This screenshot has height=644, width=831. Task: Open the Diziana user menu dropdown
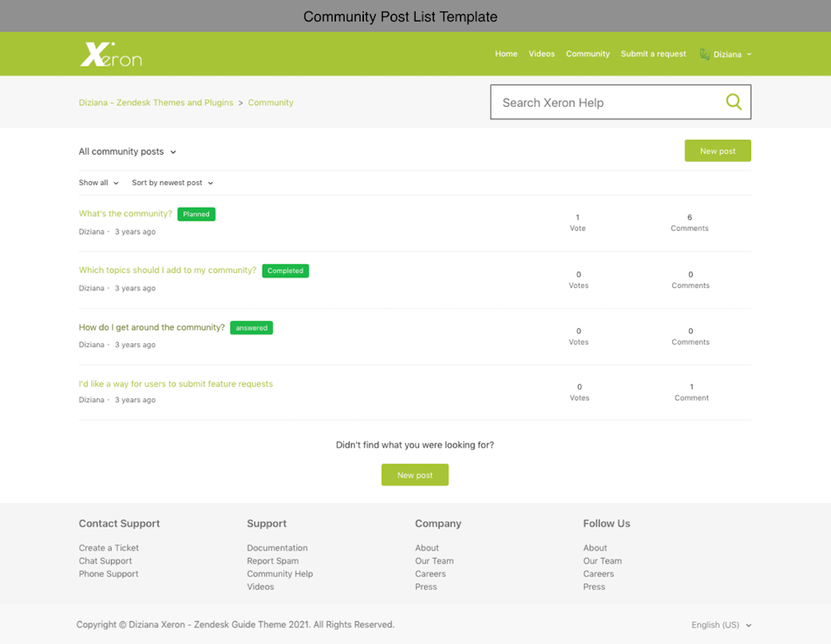[x=732, y=54]
